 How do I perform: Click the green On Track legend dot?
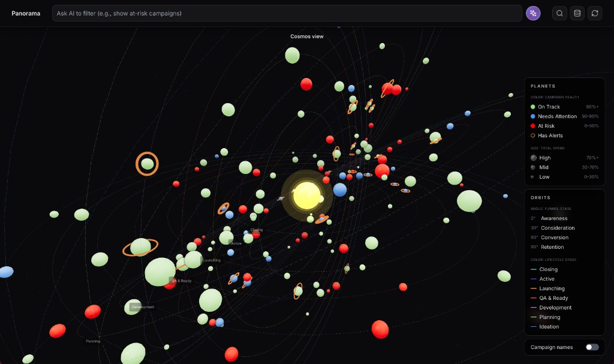pyautogui.click(x=532, y=106)
